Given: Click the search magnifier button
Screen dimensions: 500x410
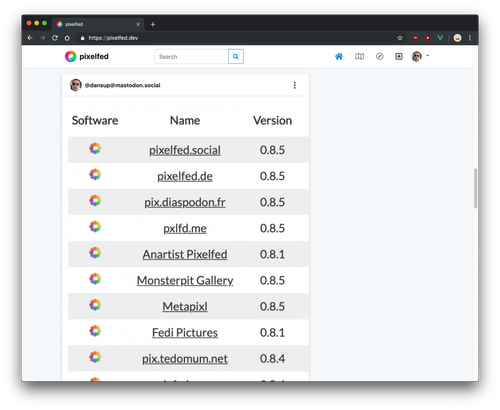Looking at the screenshot, I should click(x=236, y=56).
